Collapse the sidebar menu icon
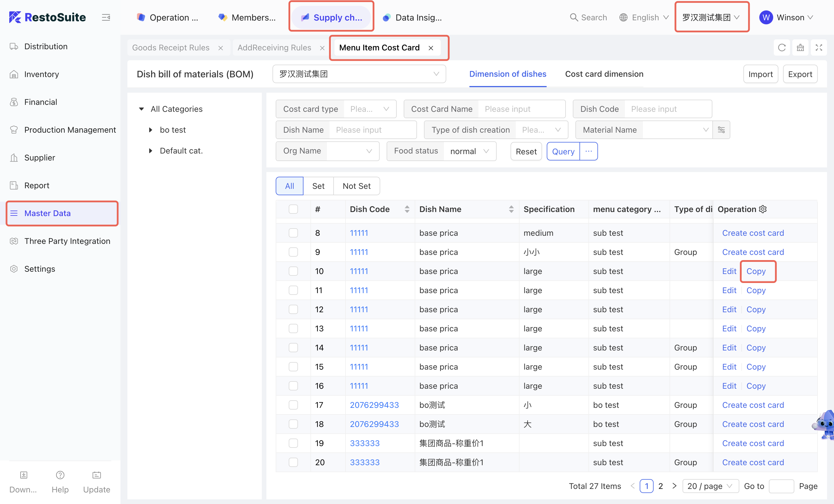 click(106, 17)
